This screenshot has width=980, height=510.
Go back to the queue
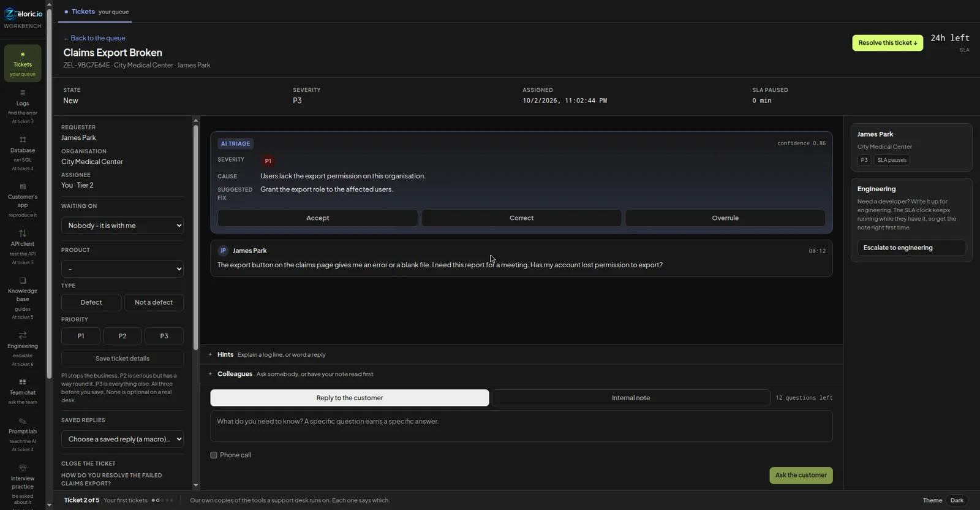[94, 38]
